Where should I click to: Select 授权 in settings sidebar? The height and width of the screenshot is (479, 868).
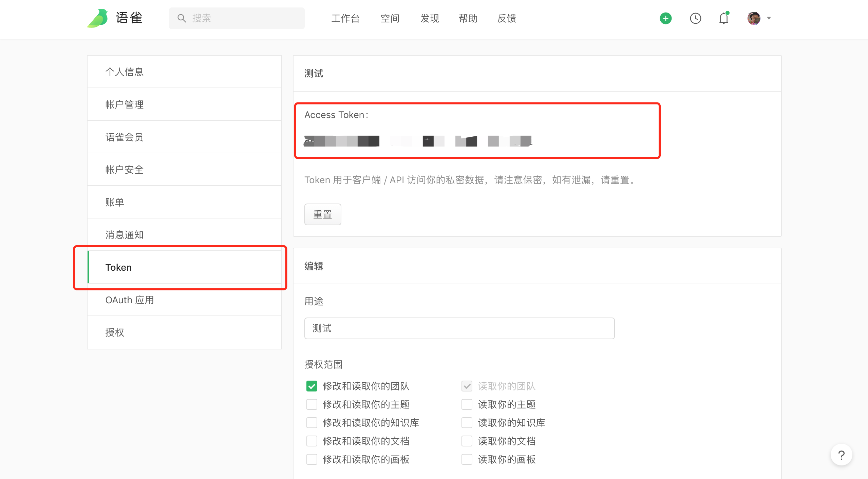pyautogui.click(x=184, y=332)
